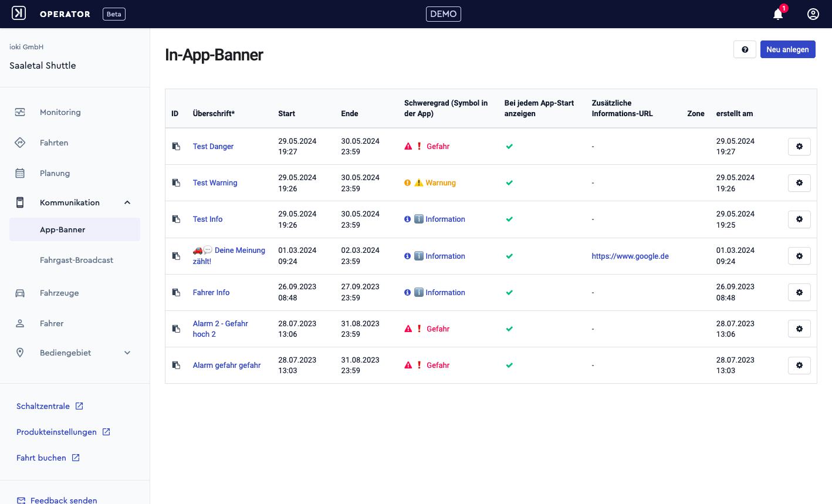Viewport: 832px width, 504px height.
Task: Collapse the Kommunikation menu chevron
Action: point(127,202)
